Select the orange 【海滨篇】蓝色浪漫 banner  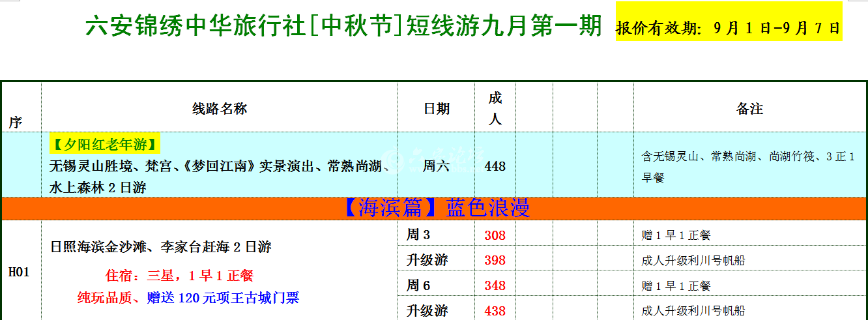(435, 208)
